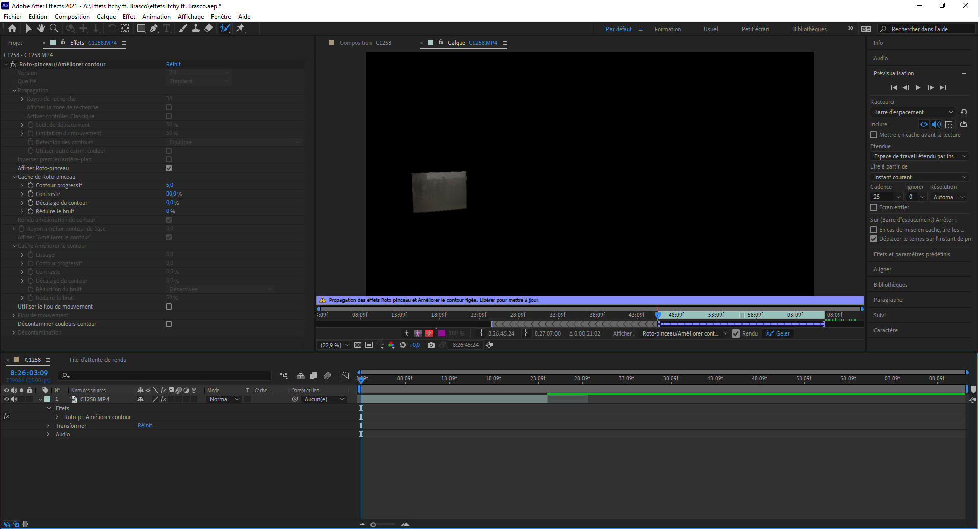This screenshot has width=980, height=529.
Task: Select the Selection arrow tool
Action: (29, 29)
